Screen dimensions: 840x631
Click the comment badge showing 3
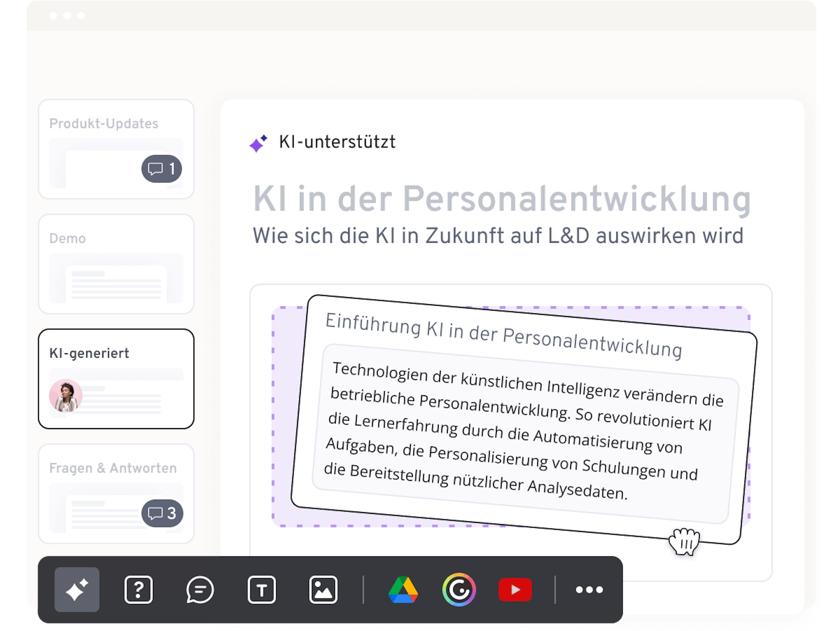click(162, 513)
